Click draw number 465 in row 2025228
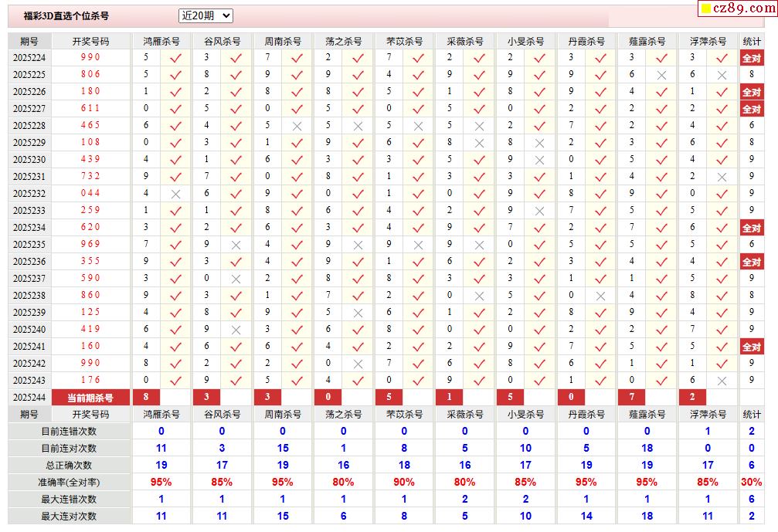The height and width of the screenshot is (532, 778). (x=90, y=125)
